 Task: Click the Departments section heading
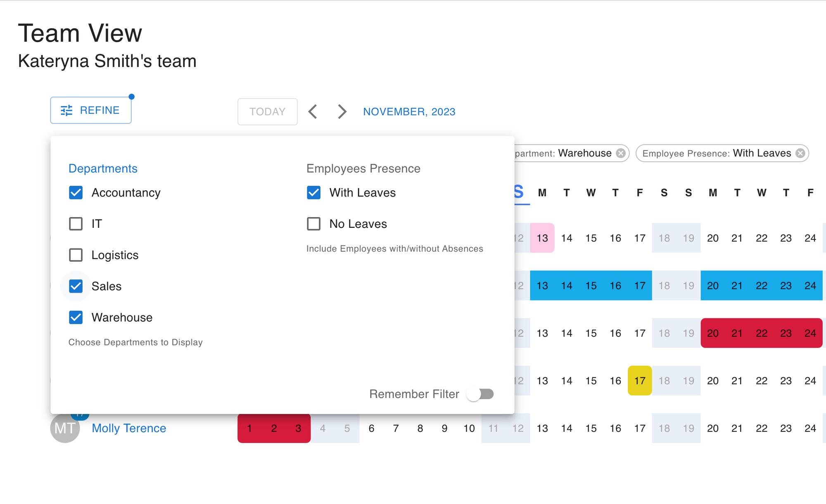point(103,168)
